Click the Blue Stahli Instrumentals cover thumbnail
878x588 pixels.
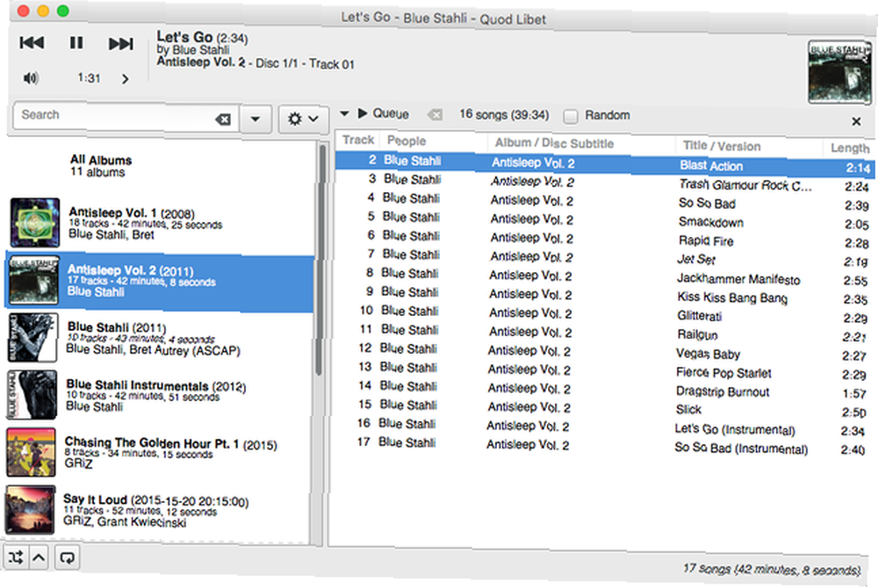(32, 395)
